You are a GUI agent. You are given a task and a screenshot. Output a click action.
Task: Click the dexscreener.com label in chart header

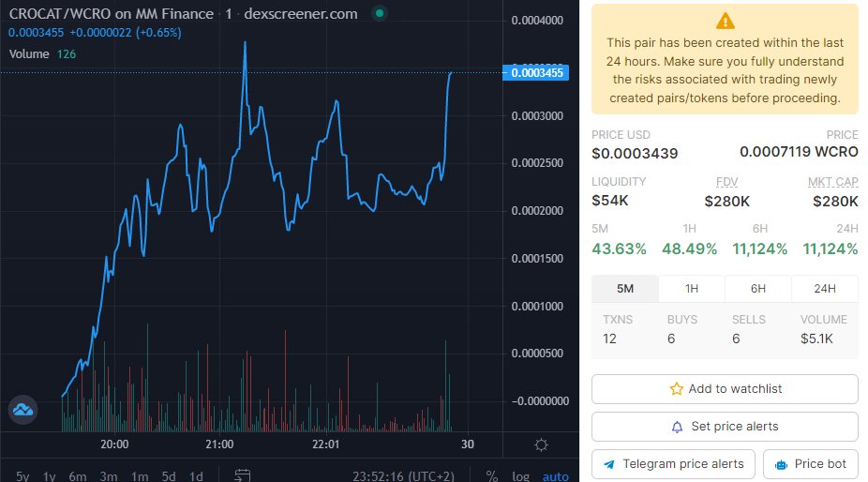coord(301,14)
